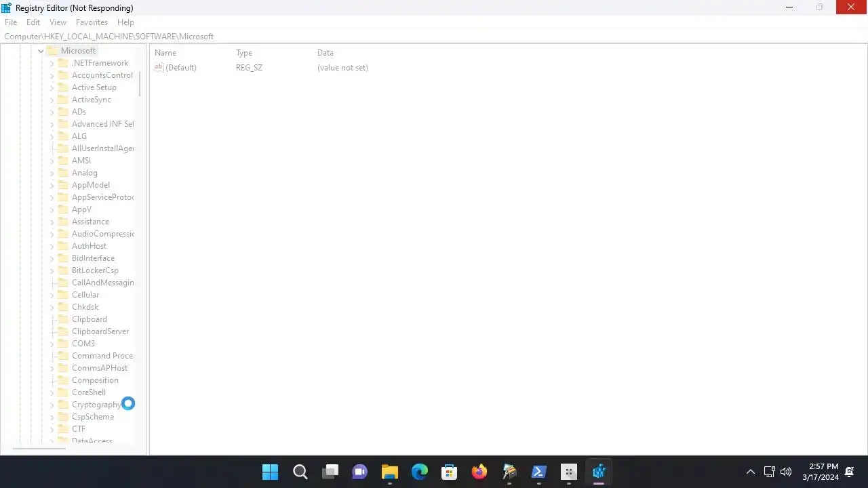The image size is (868, 488).
Task: Select the Clipboard key label
Action: [x=90, y=319]
